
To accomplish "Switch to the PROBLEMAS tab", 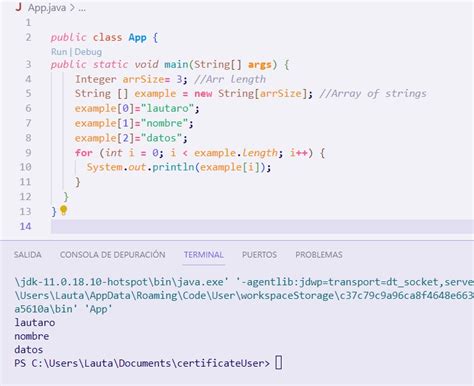I will [319, 255].
